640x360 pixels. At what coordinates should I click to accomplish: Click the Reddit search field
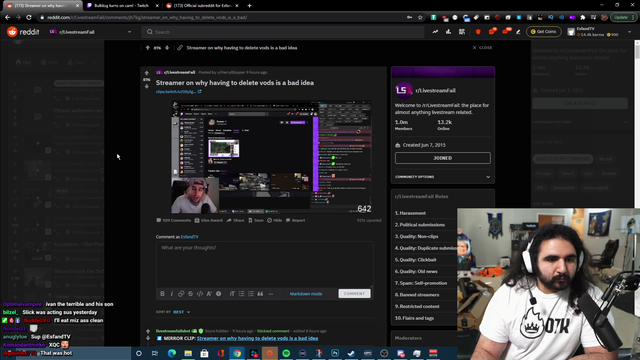click(283, 32)
